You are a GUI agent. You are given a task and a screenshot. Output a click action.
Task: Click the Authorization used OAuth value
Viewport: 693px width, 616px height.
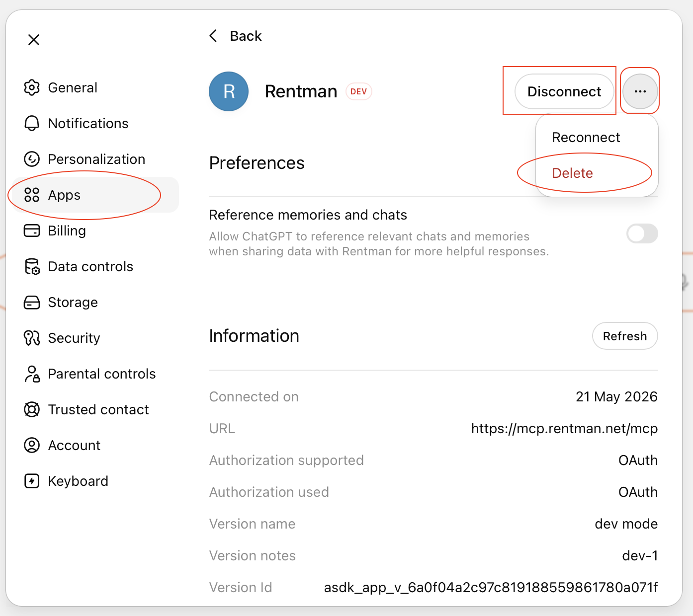(x=638, y=492)
